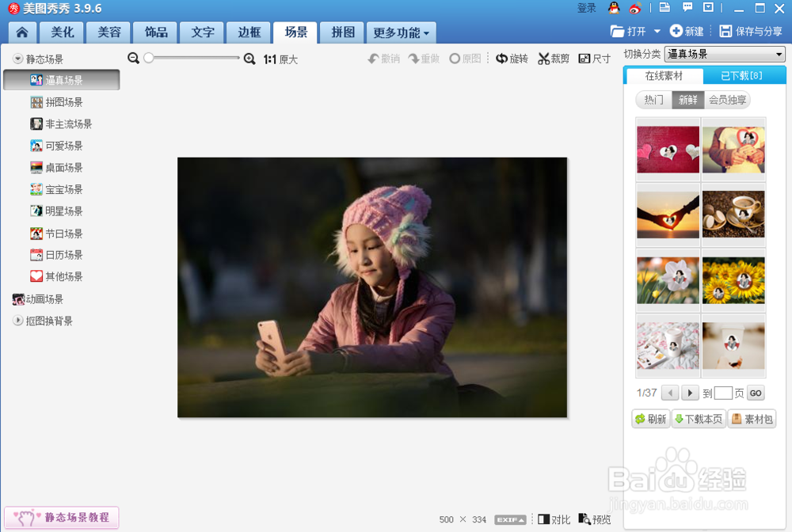The height and width of the screenshot is (532, 792).
Task: Click the QQ penguin icon
Action: point(614,8)
